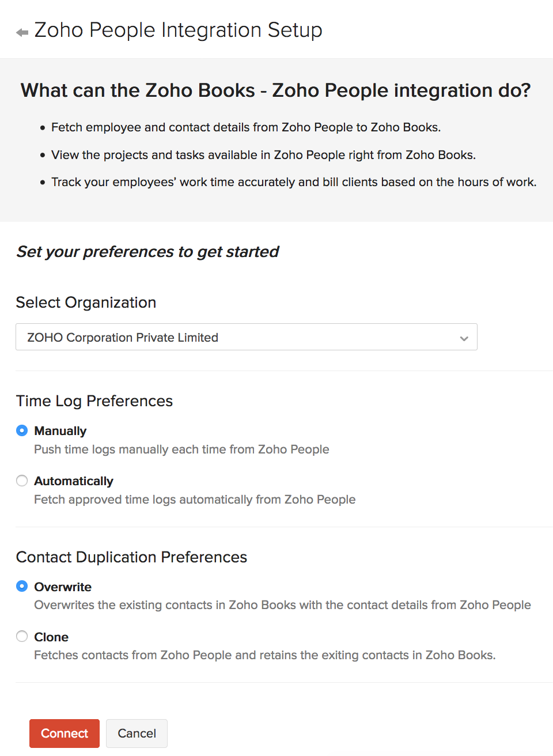
Task: Click the Overwrite option label
Action: click(63, 587)
